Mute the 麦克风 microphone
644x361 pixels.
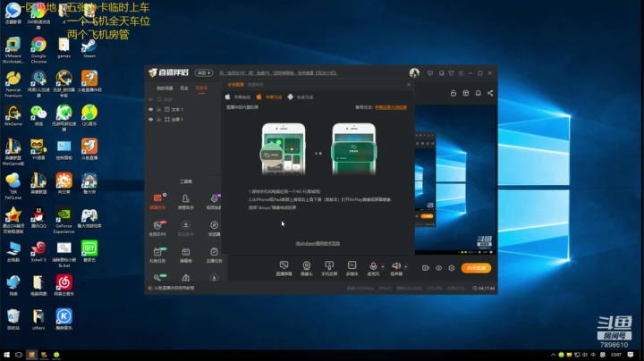pyautogui.click(x=373, y=268)
